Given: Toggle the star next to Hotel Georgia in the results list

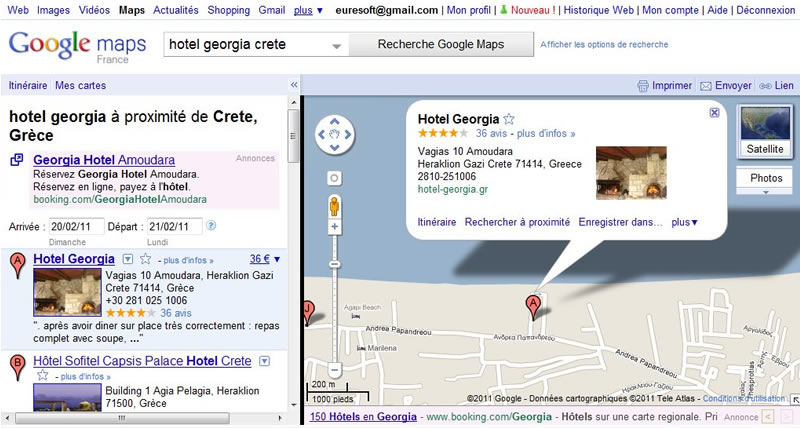Looking at the screenshot, I should 143,260.
